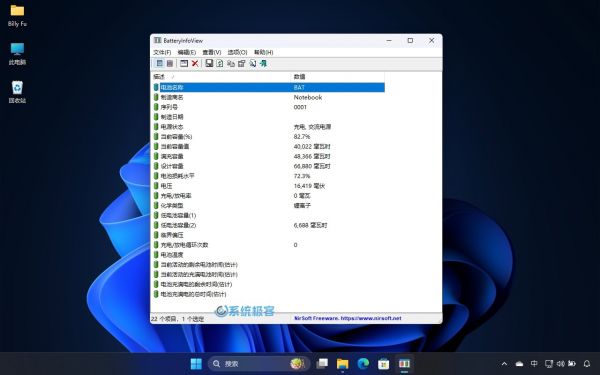Click the network tray icon
This screenshot has width=600, height=375.
pos(549,364)
